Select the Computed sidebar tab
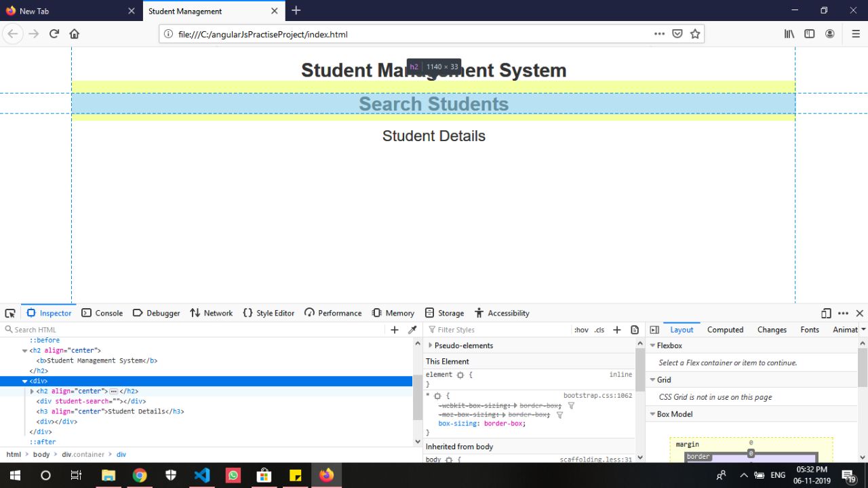The image size is (868, 488). point(726,330)
